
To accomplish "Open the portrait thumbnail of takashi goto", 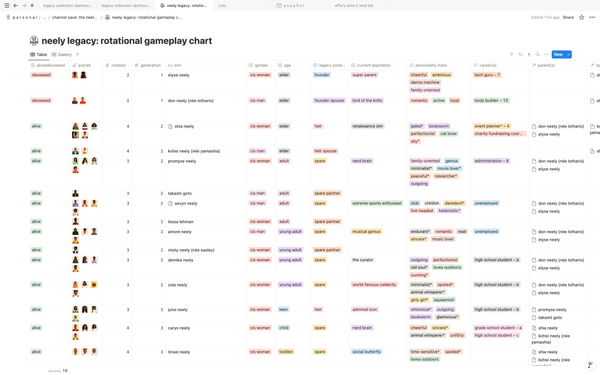I will 75,193.
